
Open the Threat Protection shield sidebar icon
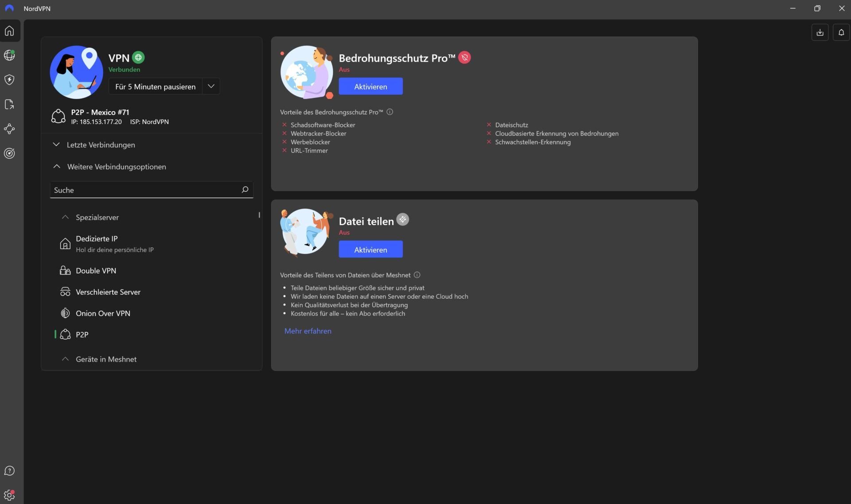[x=9, y=80]
